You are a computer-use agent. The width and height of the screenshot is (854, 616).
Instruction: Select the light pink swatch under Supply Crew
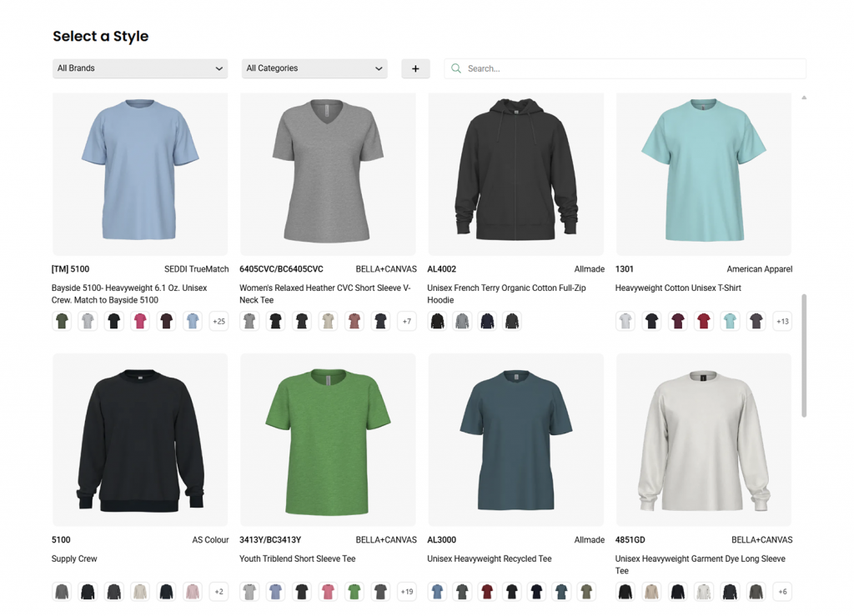pyautogui.click(x=192, y=591)
